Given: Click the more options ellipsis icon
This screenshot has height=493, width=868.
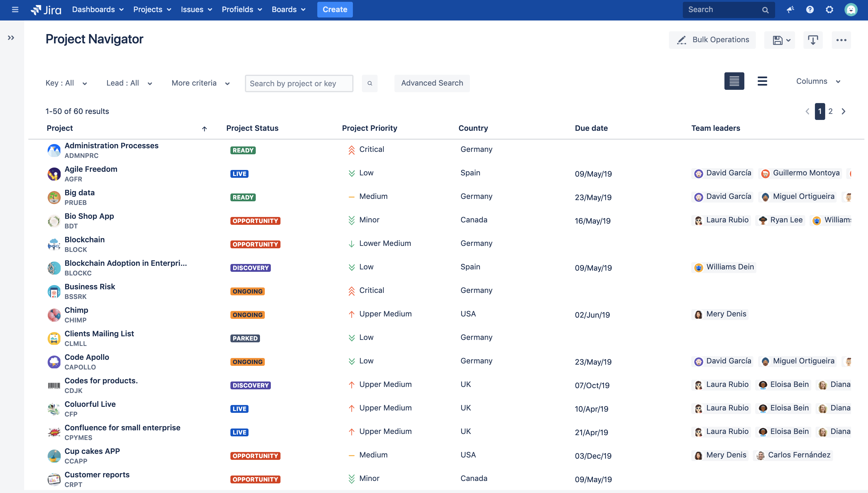Looking at the screenshot, I should 841,40.
